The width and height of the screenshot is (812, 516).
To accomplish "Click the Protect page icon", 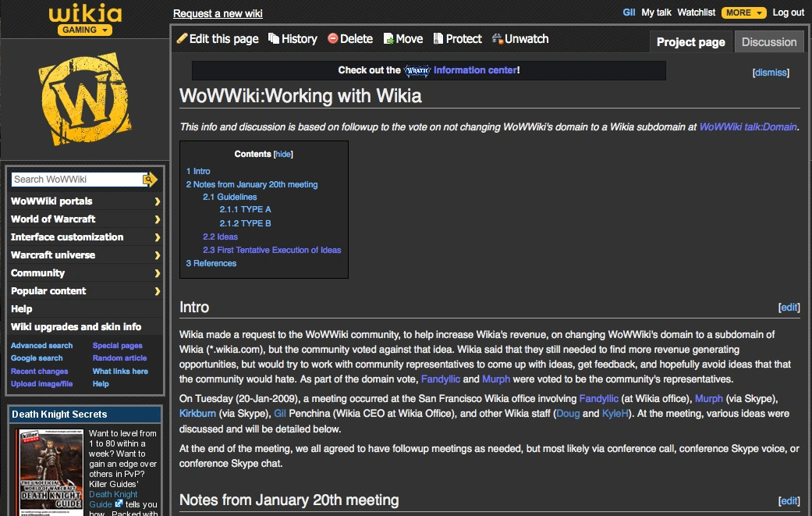I will 438,38.
